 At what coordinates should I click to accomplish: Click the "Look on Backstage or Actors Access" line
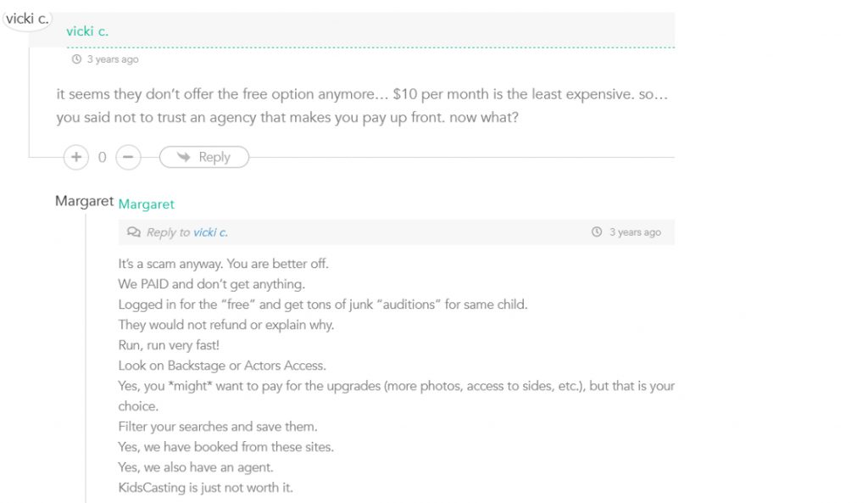[222, 366]
